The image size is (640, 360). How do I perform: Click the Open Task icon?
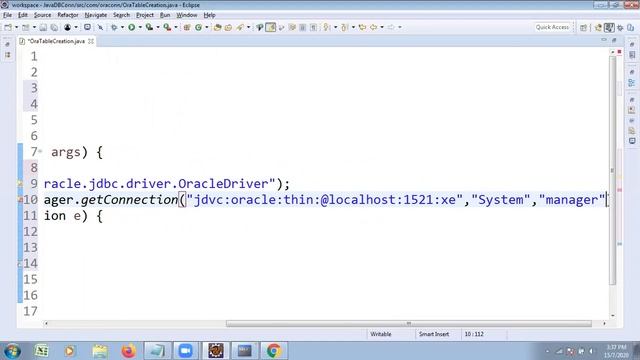tap(229, 27)
